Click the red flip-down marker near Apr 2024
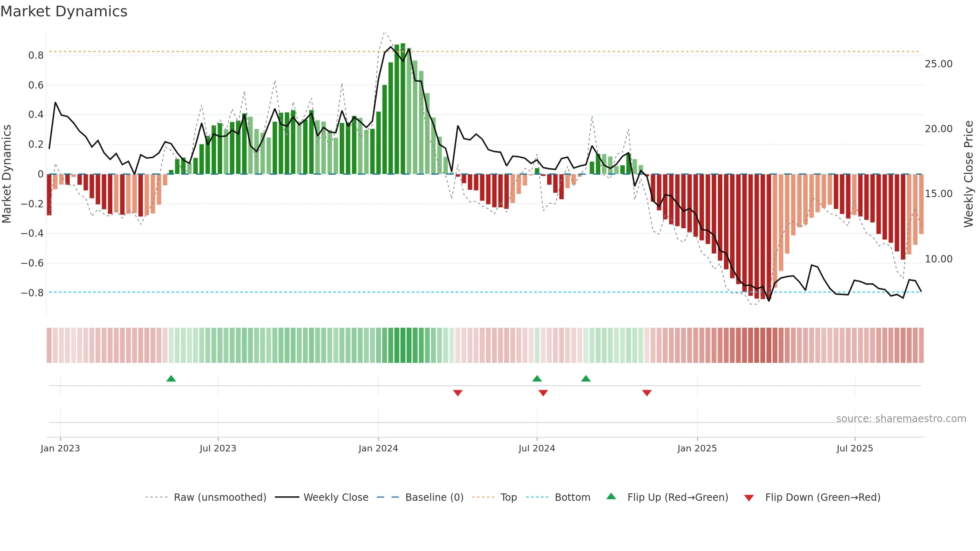This screenshot has width=980, height=551. [x=458, y=393]
